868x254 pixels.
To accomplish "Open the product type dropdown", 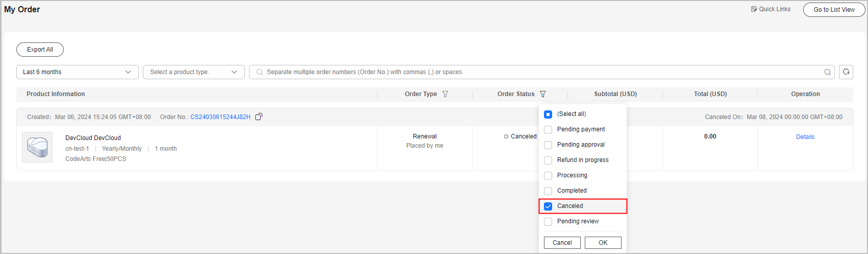I will point(194,72).
